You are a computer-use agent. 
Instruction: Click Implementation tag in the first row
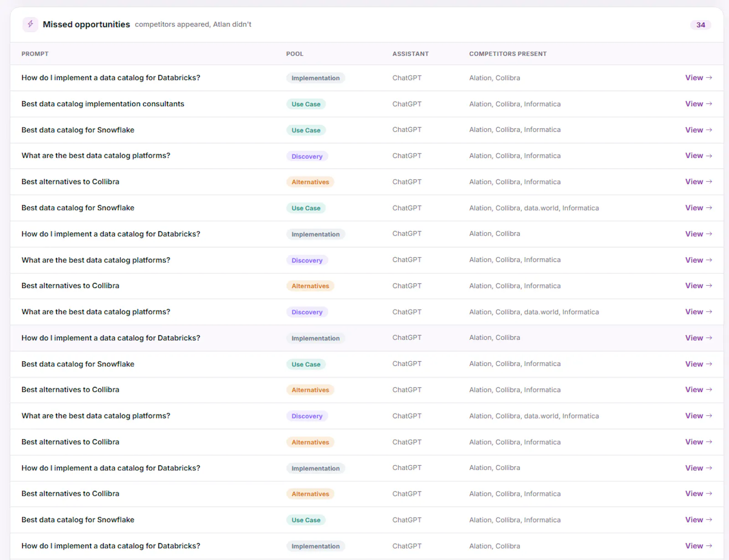click(315, 78)
